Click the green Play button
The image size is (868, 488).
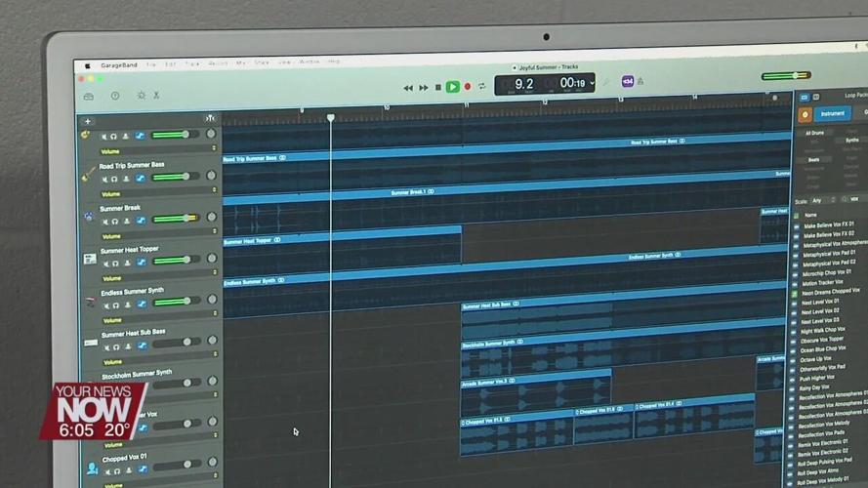point(453,87)
